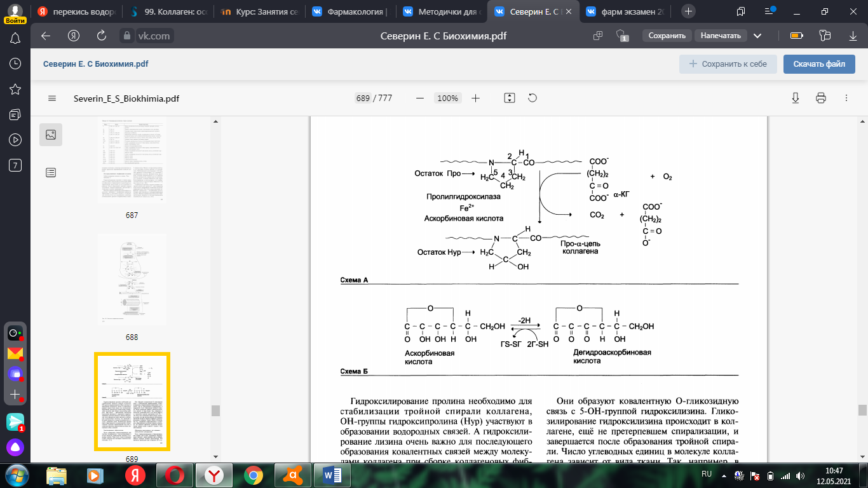Open the PDF viewer three-dot menu
This screenshot has width=868, height=488.
(x=846, y=98)
